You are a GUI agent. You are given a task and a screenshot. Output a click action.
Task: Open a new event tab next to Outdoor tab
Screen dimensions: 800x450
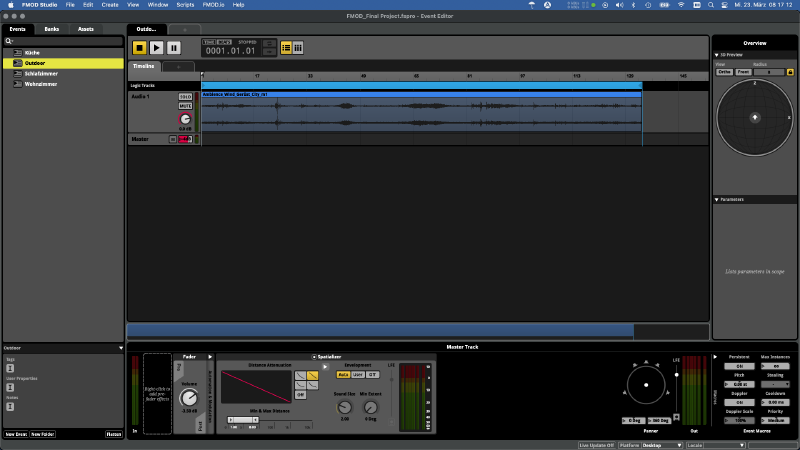[x=185, y=30]
